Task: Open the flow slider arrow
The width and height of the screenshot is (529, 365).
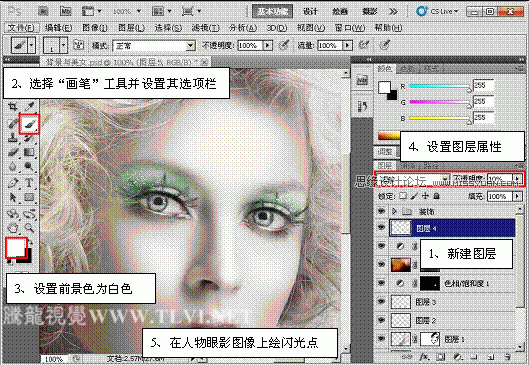Action: coord(347,45)
